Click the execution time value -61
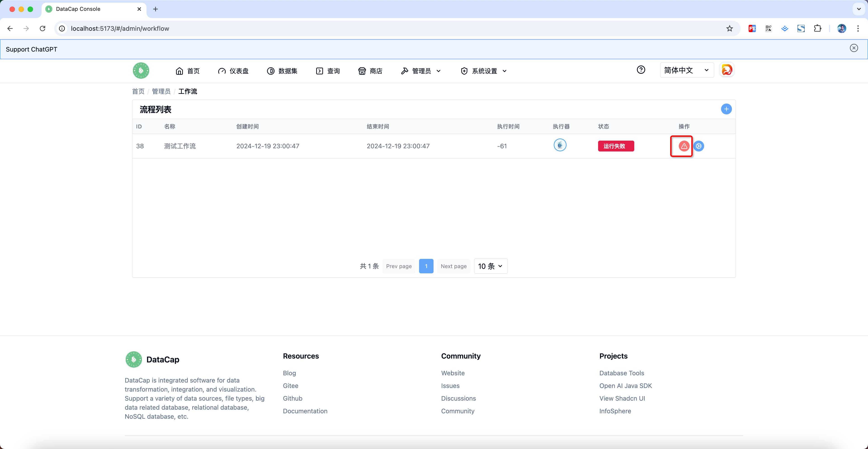868x449 pixels. point(502,146)
